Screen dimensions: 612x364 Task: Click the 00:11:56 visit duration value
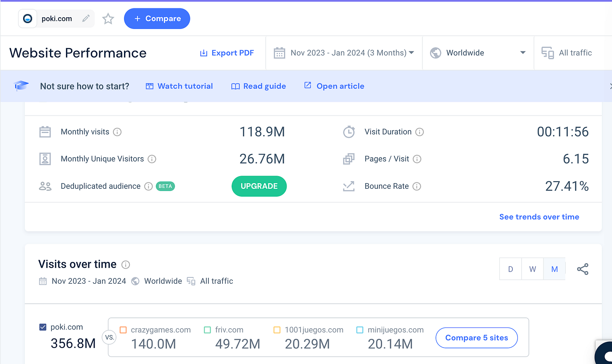(563, 132)
